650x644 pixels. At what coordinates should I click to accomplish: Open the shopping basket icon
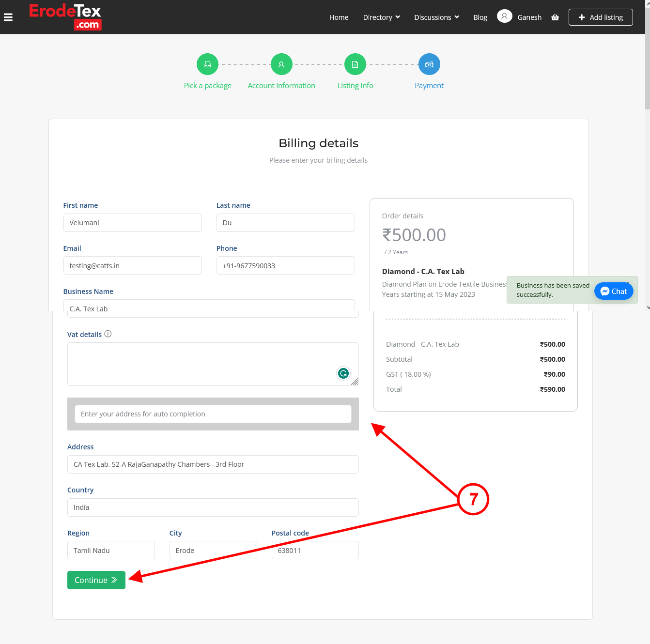coord(555,17)
